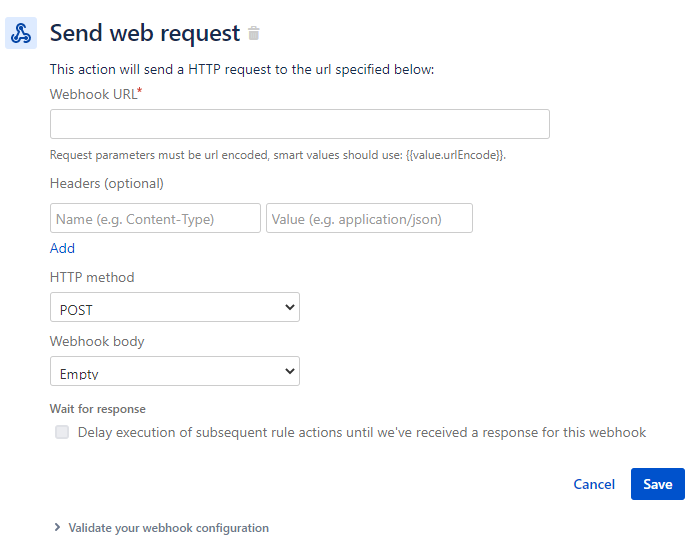The width and height of the screenshot is (693, 544).
Task: Open the POST HTTP method dropdown
Action: 175,307
